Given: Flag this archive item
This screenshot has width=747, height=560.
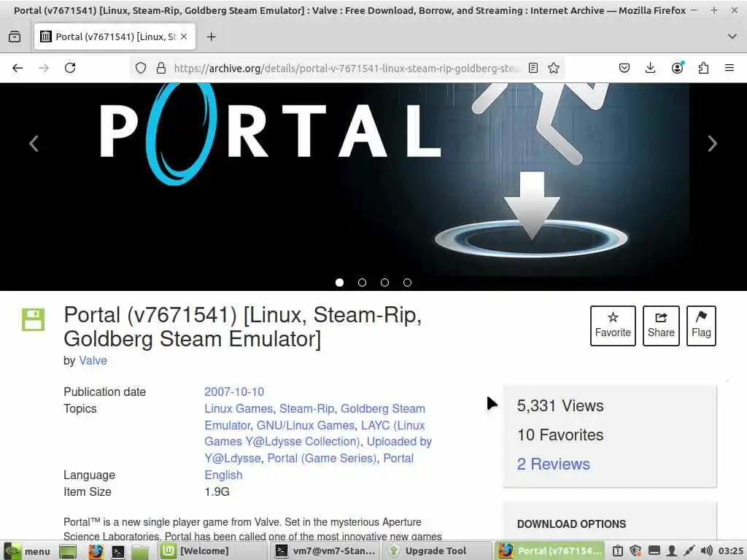Looking at the screenshot, I should tap(701, 326).
